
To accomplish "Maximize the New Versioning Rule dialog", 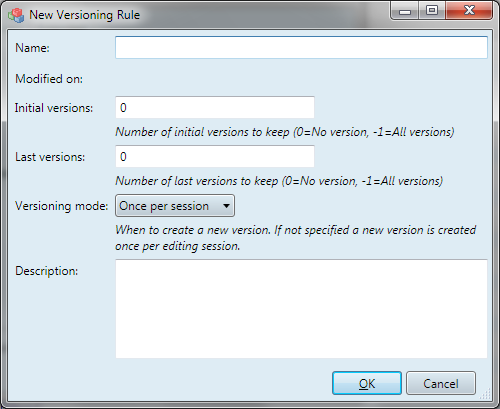I will (432, 11).
